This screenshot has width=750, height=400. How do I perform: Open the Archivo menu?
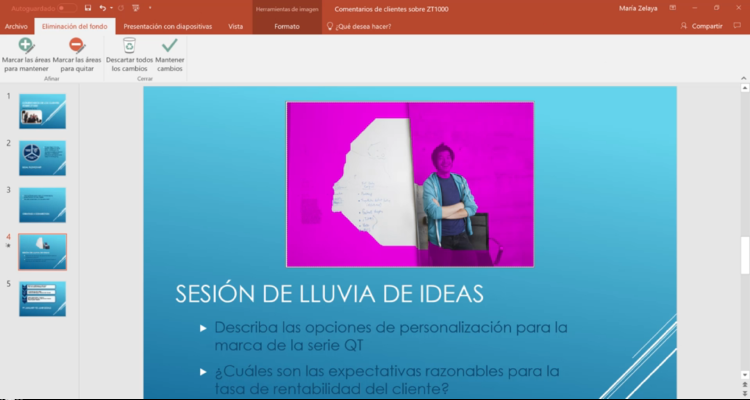click(16, 26)
